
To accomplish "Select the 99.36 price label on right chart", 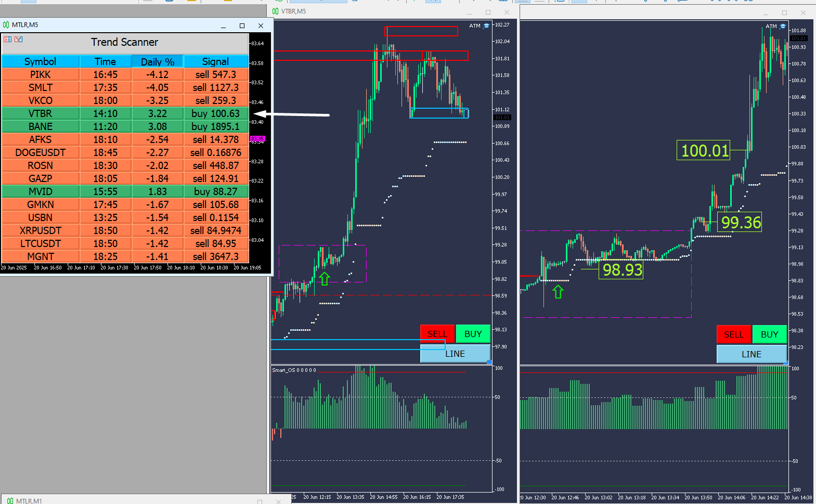I will [x=740, y=222].
